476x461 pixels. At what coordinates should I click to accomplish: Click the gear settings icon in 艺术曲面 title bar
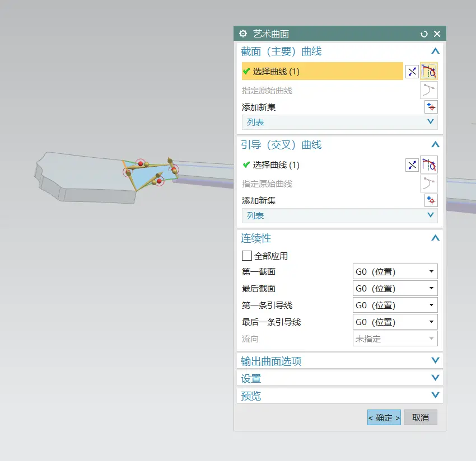[243, 34]
